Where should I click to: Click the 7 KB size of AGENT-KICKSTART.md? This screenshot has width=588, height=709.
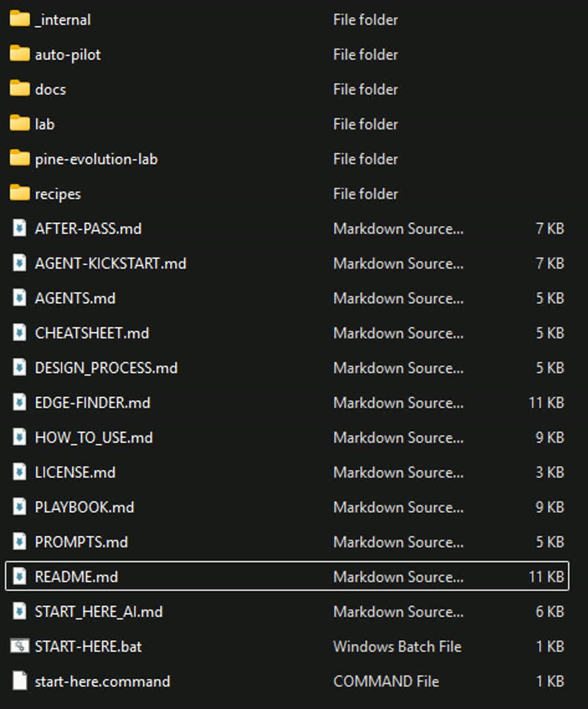pos(550,263)
